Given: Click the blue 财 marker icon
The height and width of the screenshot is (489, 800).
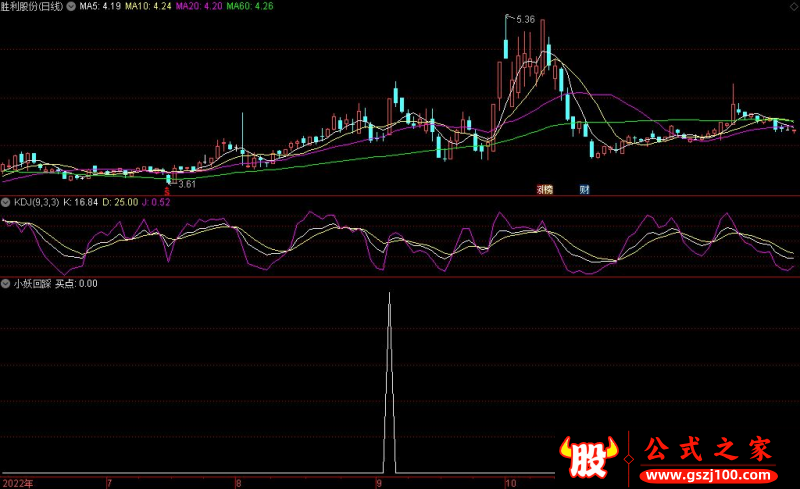Looking at the screenshot, I should (x=583, y=188).
